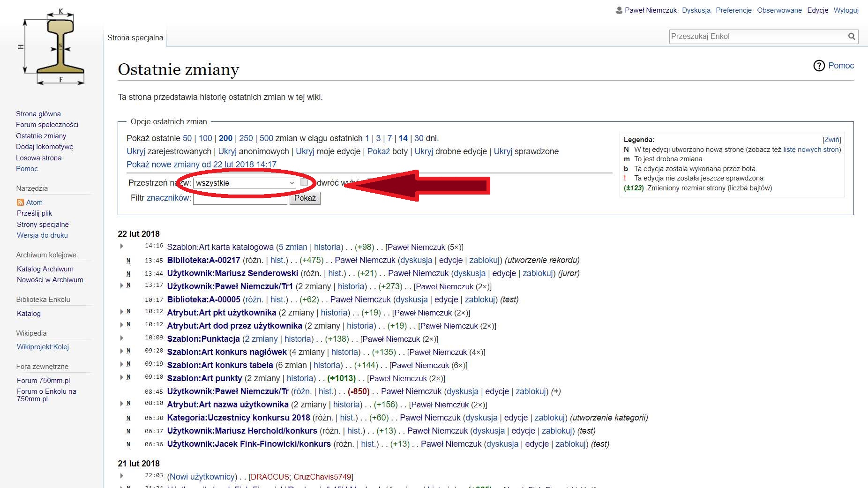868x488 pixels.
Task: Click the user avatar icon by Paweł Niemczuk
Action: coord(619,10)
